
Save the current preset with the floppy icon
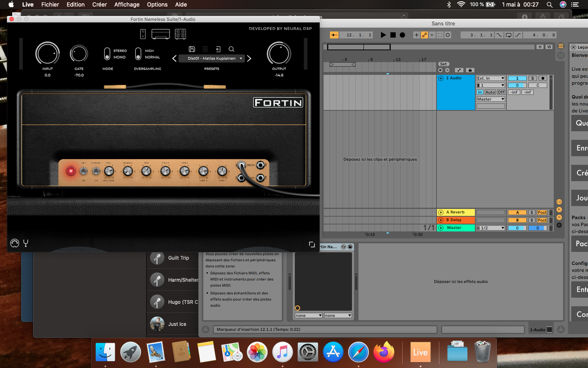[x=192, y=49]
